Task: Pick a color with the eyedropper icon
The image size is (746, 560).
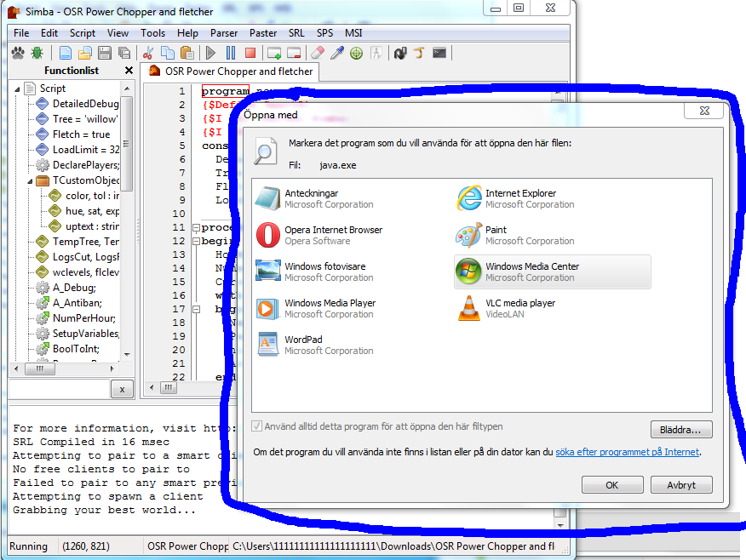Action: click(x=337, y=53)
